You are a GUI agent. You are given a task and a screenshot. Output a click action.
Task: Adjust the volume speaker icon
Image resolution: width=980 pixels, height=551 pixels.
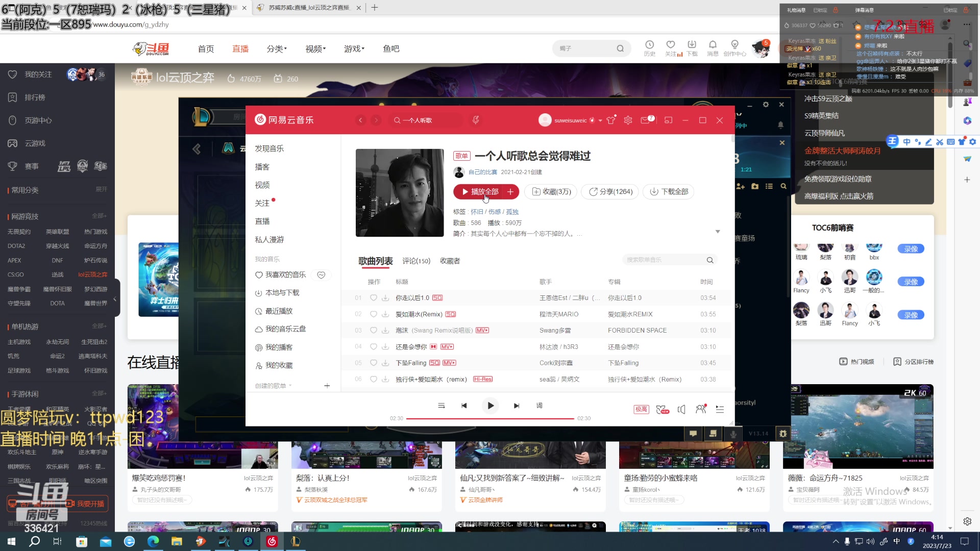click(681, 409)
